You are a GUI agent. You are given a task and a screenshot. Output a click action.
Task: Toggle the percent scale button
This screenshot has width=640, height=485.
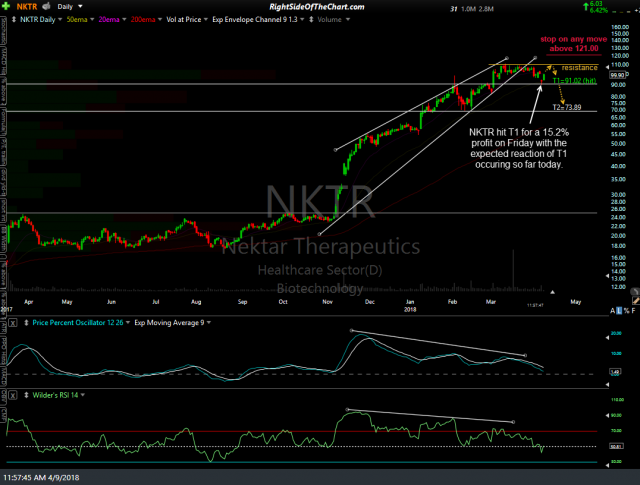627,311
